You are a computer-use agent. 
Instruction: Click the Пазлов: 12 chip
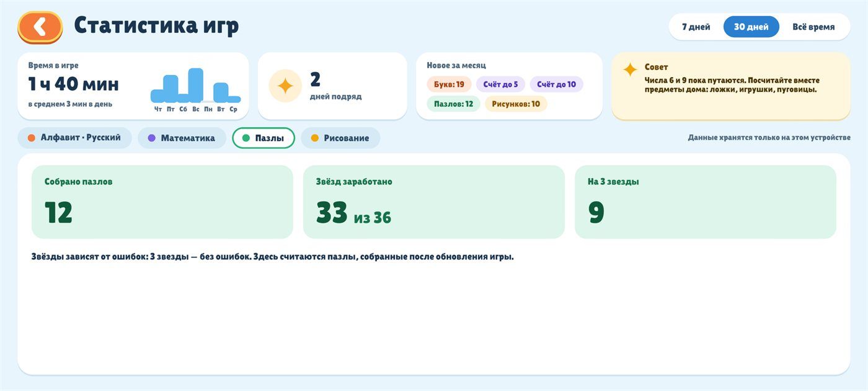(453, 104)
